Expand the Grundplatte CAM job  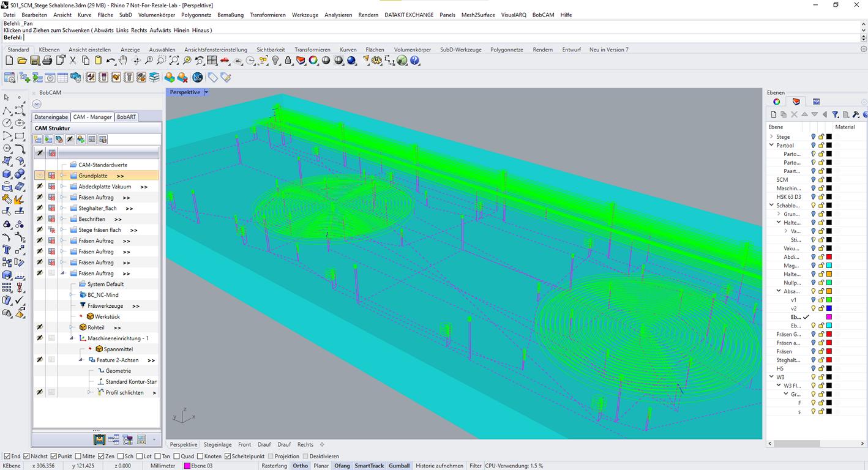coord(62,176)
